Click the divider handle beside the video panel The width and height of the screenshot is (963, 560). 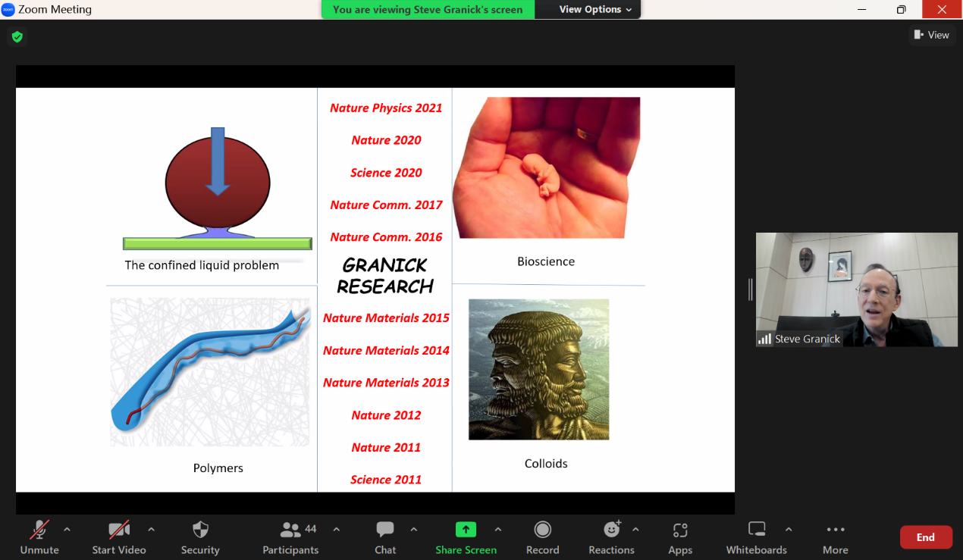click(750, 289)
